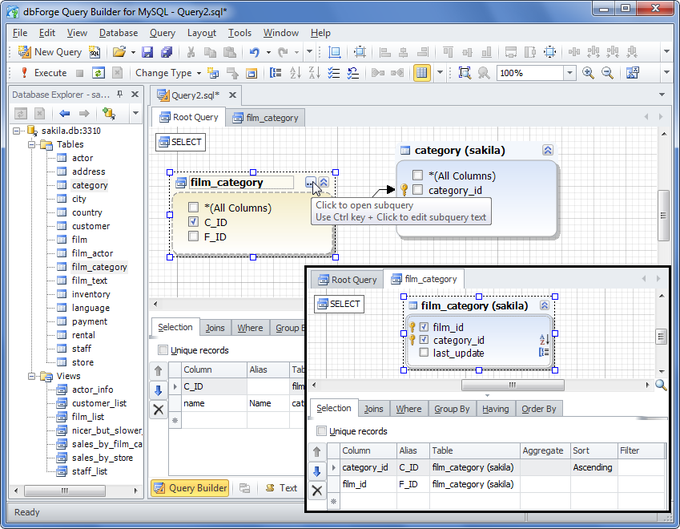Screen dimensions: 680x529
Task: Open the film_category subquery button
Action: 311,183
